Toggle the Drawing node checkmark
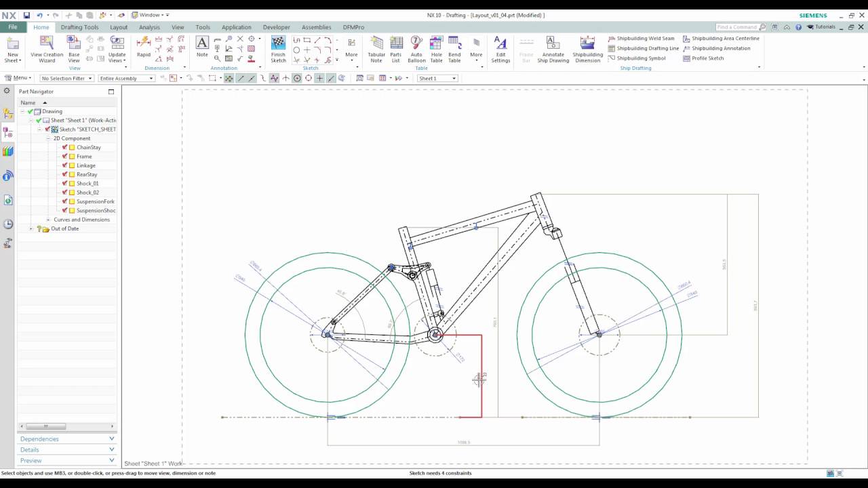Screen dimensions: 868x488 30,111
